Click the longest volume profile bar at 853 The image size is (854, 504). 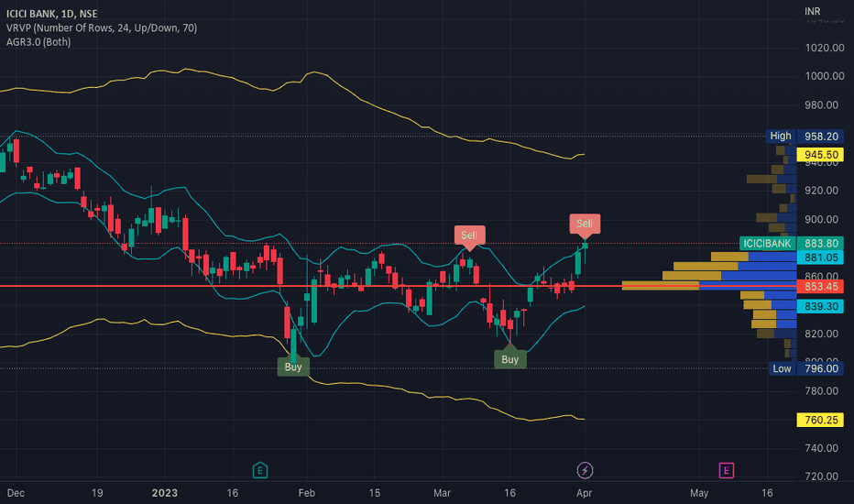point(709,286)
